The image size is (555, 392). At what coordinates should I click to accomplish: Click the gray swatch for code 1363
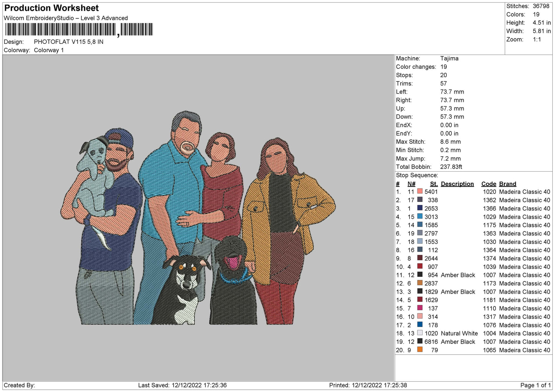pyautogui.click(x=420, y=233)
